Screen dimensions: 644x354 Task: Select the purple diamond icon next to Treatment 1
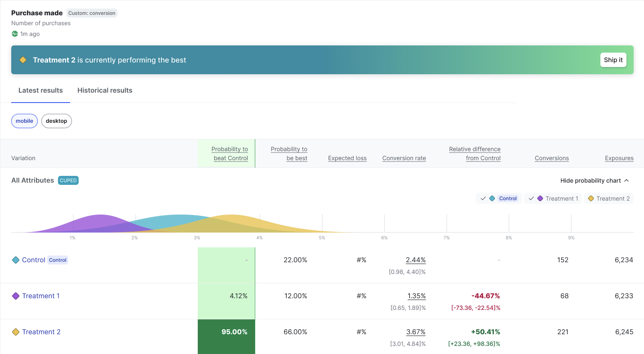pyautogui.click(x=16, y=296)
